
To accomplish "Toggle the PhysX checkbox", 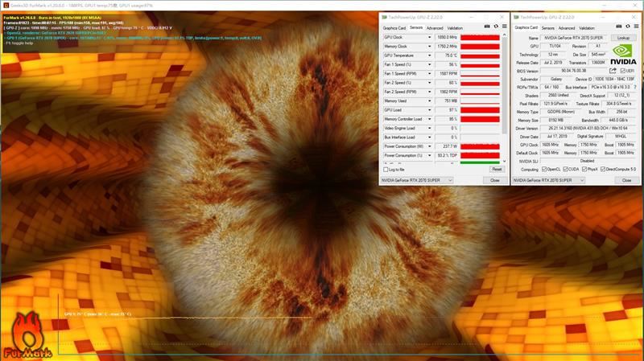I will click(x=584, y=169).
